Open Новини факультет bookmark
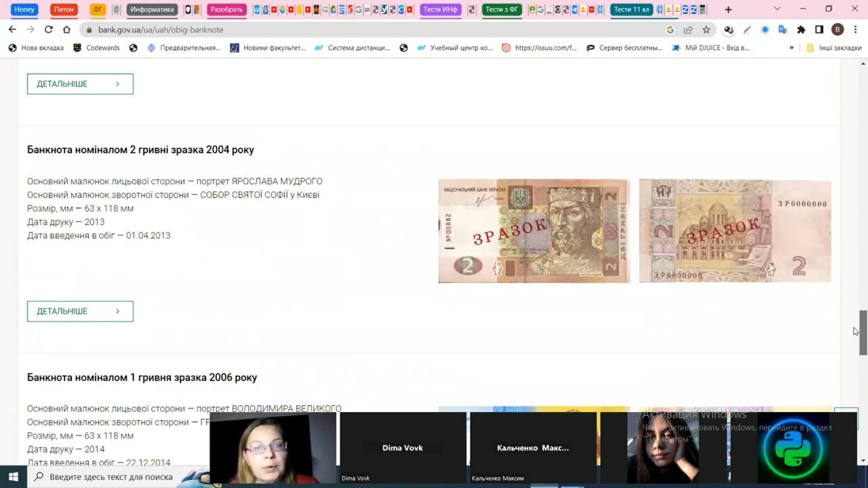 [268, 48]
